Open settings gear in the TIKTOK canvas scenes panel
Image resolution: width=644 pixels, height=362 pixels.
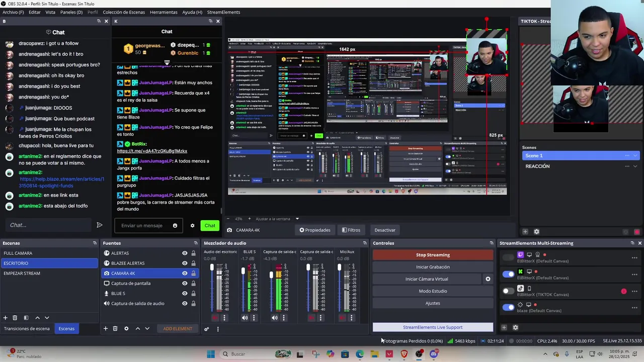point(536,232)
